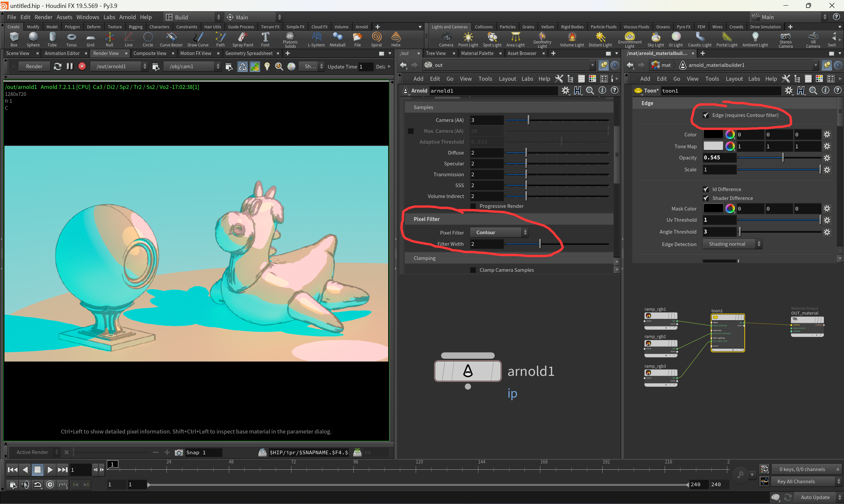Viewport: 844px width, 504px height.
Task: Enable Progressive Render checkbox
Action: (473, 206)
